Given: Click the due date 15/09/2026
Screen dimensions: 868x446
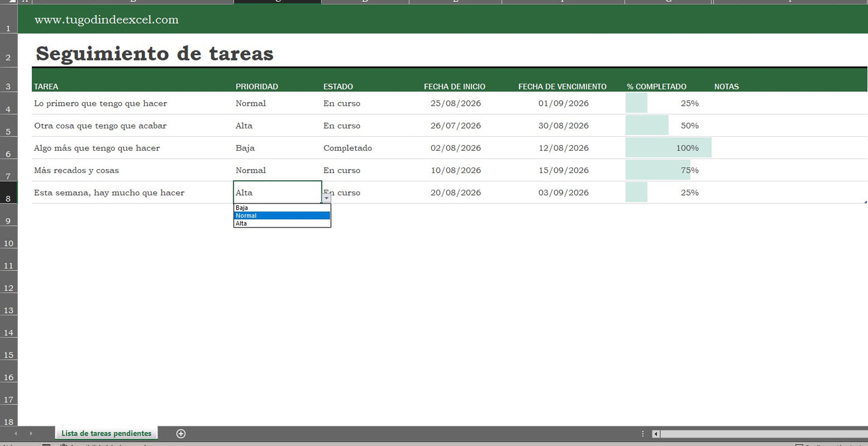Looking at the screenshot, I should [x=563, y=170].
